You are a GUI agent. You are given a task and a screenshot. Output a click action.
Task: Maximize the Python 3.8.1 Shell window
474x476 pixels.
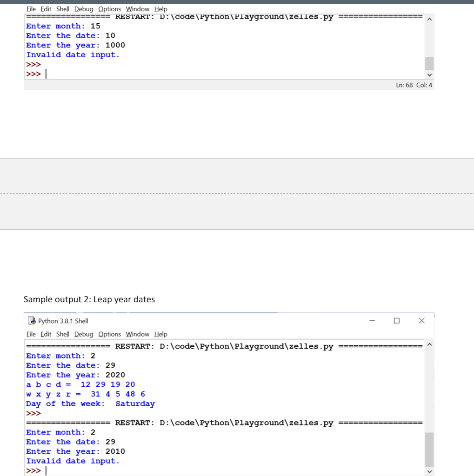point(396,320)
